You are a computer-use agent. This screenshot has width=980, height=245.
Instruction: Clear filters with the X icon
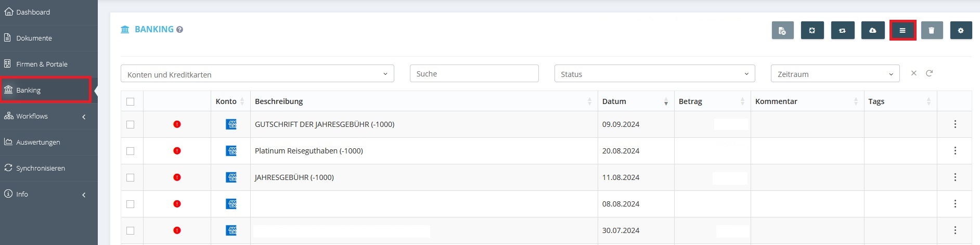[913, 73]
